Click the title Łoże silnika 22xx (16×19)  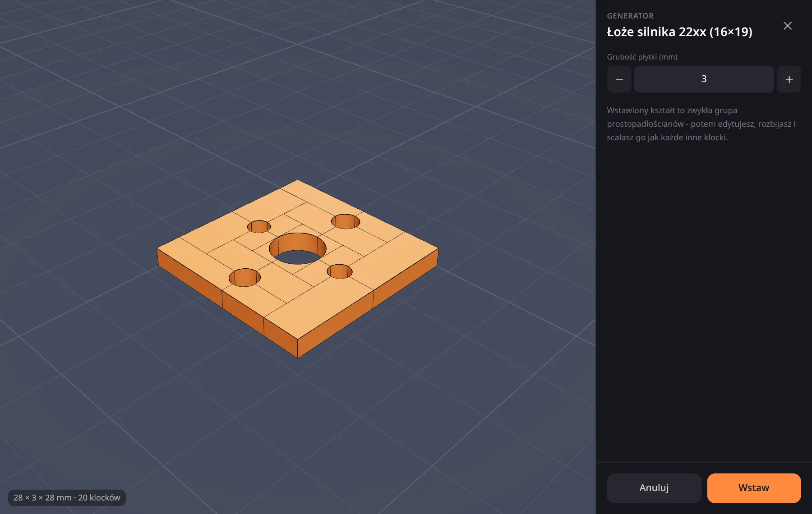coord(679,32)
